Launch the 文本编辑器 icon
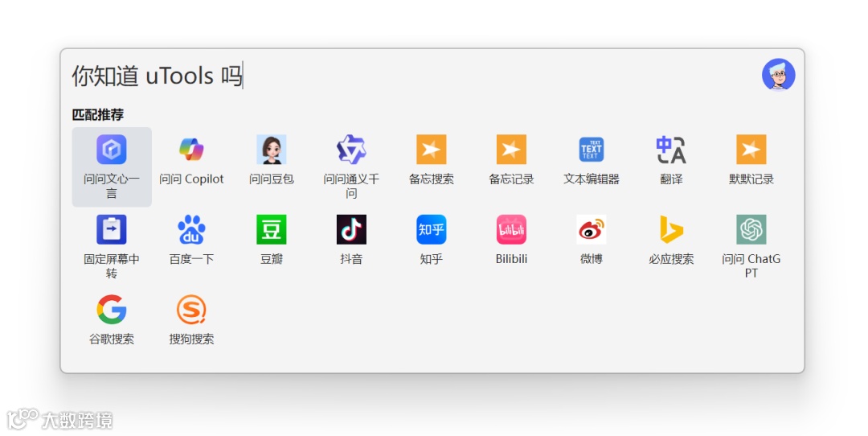The width and height of the screenshot is (868, 436). 592,150
